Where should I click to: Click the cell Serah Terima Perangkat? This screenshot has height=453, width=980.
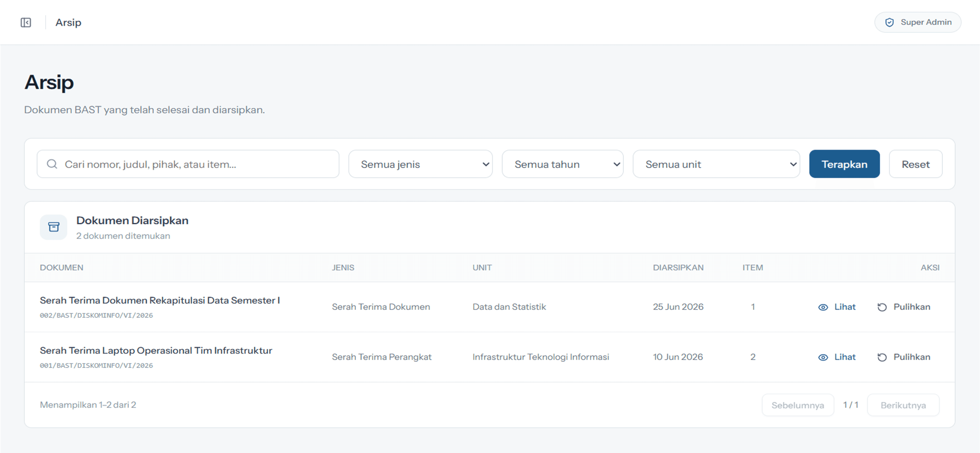[382, 357]
